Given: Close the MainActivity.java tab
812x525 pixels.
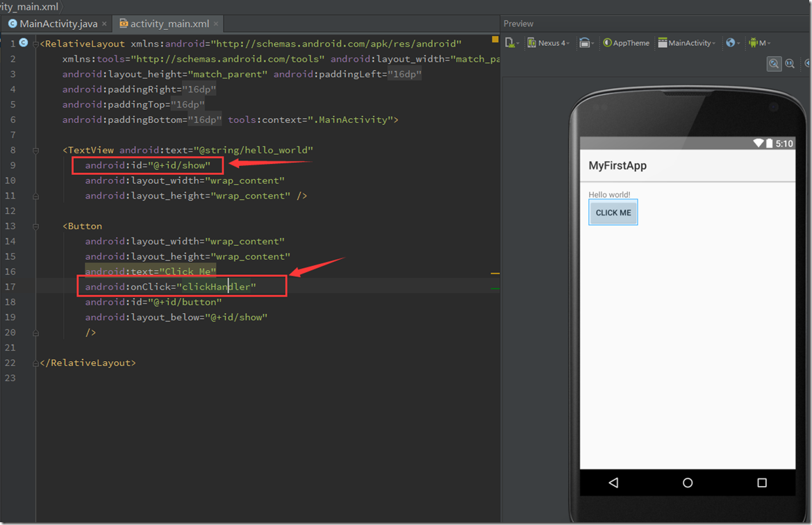Looking at the screenshot, I should coord(105,24).
